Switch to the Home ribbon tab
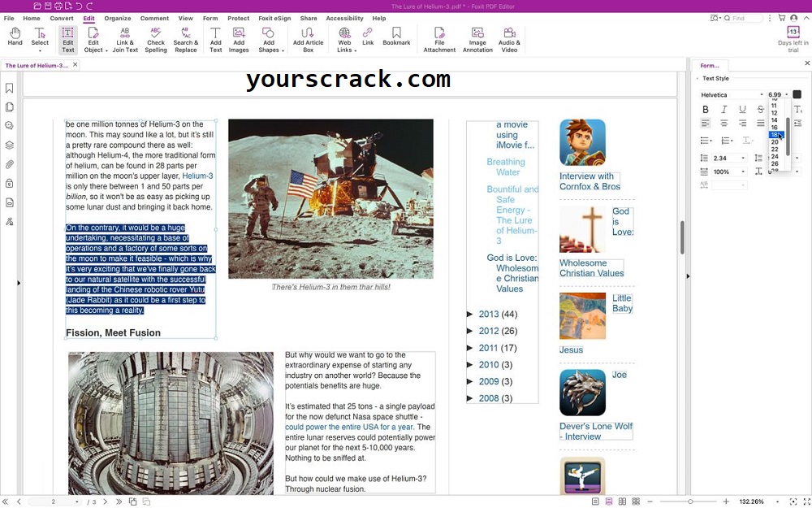Image resolution: width=812 pixels, height=508 pixels. click(x=32, y=18)
